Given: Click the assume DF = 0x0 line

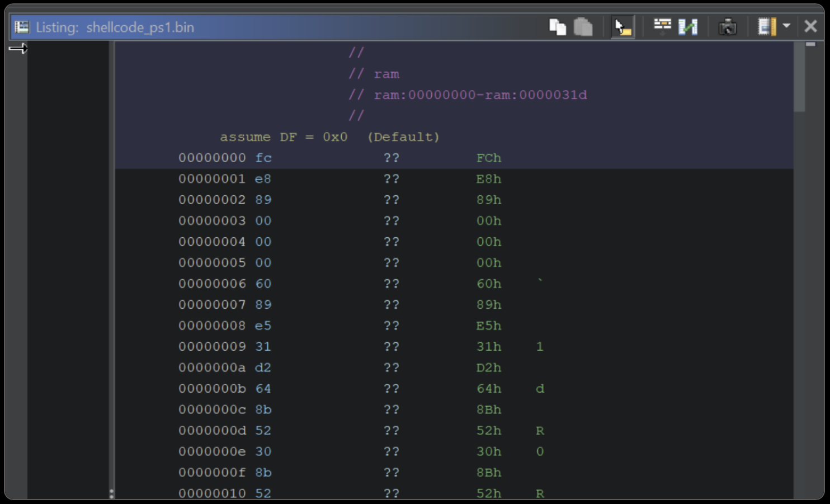Looking at the screenshot, I should [329, 137].
